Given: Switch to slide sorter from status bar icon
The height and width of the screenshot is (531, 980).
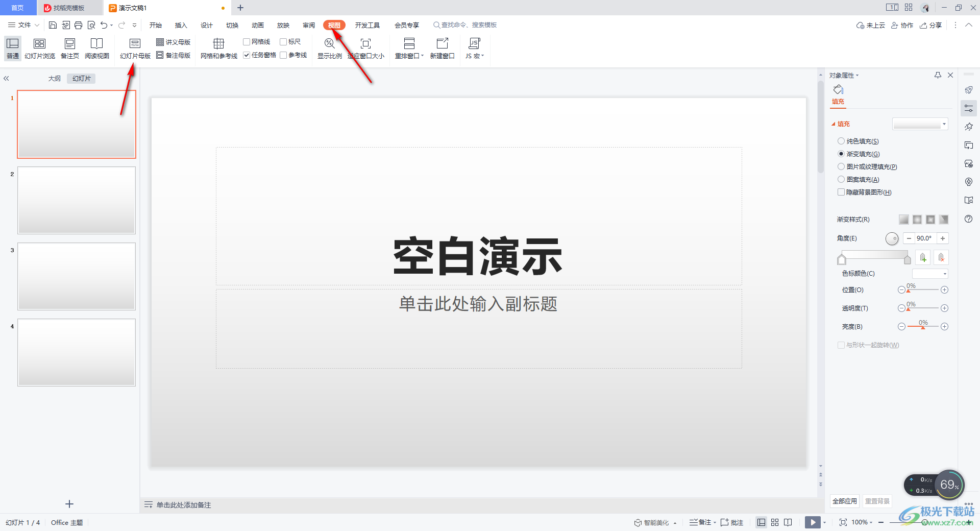Looking at the screenshot, I should click(x=775, y=522).
